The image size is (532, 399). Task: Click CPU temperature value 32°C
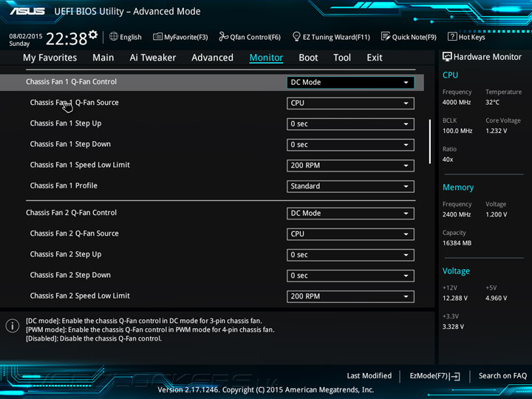tap(492, 102)
